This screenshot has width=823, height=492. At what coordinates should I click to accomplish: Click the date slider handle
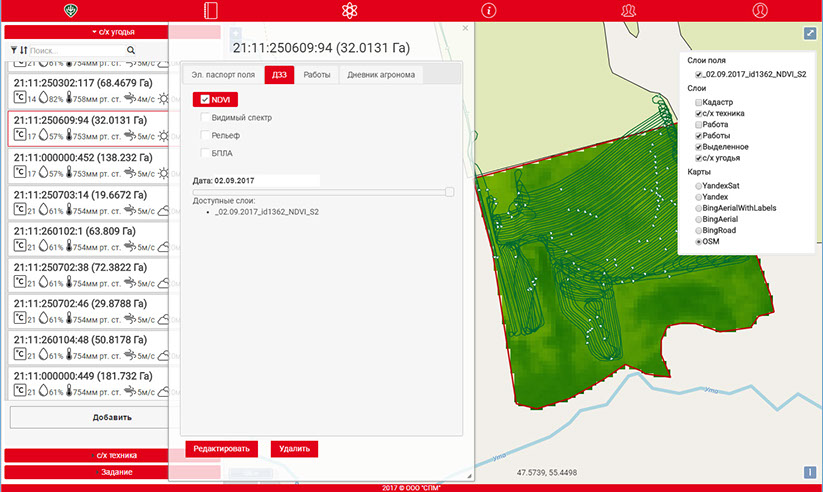coord(449,191)
